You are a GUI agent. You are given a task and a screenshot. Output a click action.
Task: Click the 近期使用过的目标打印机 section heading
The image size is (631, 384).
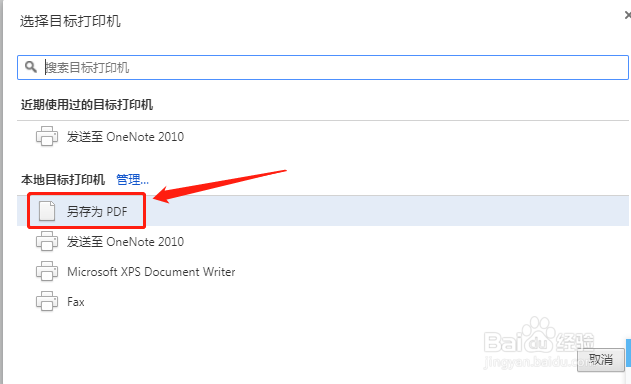[87, 105]
